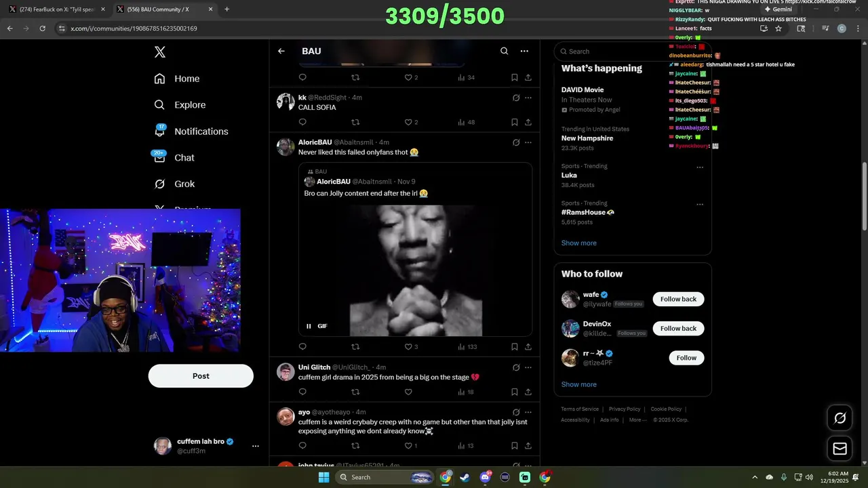Expand the More footer menu

[x=637, y=420]
